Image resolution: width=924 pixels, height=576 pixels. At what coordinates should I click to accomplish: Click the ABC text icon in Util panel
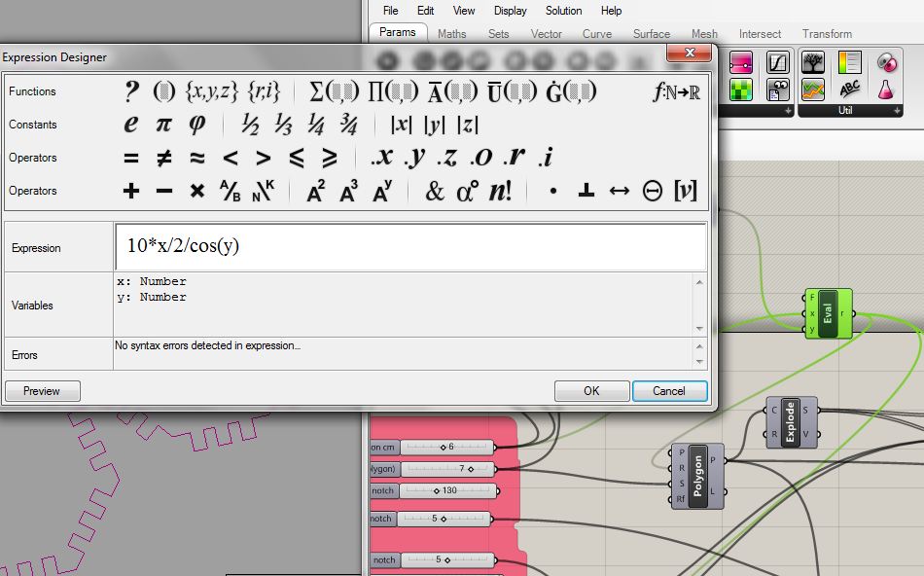coord(849,89)
